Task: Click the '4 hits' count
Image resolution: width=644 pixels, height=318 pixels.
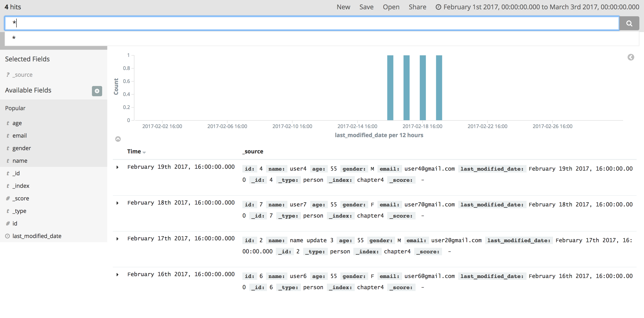Action: coord(13,7)
